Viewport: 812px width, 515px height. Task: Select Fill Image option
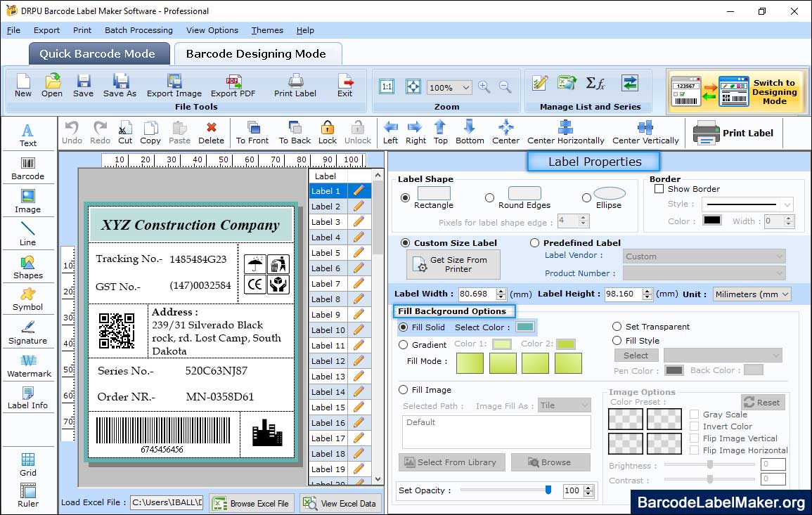click(x=404, y=390)
